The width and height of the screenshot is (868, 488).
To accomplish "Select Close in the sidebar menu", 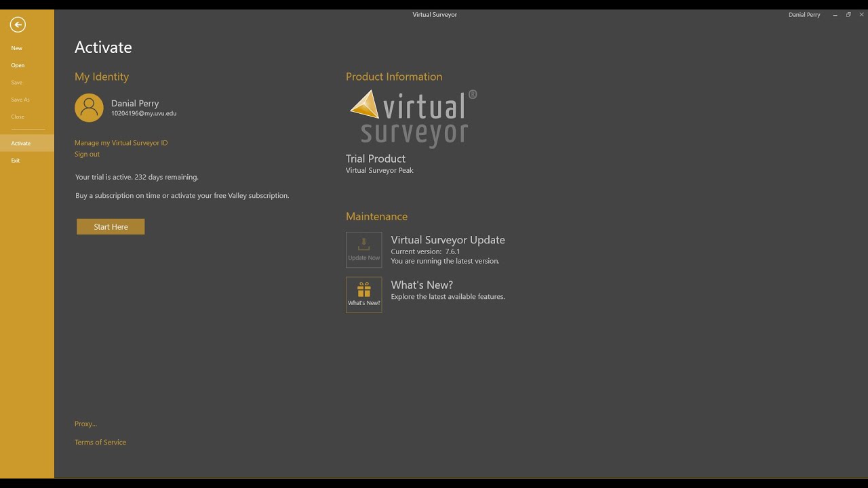I will [18, 117].
